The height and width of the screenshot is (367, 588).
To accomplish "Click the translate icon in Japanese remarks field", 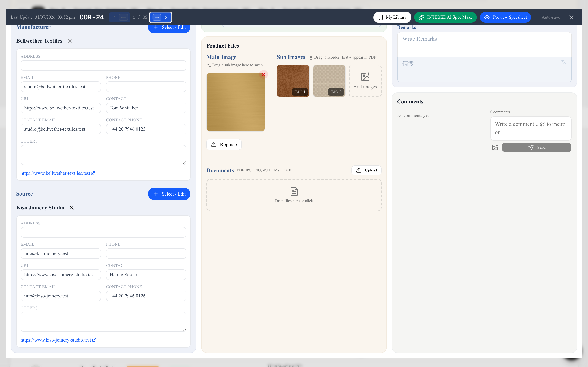I will pyautogui.click(x=564, y=62).
